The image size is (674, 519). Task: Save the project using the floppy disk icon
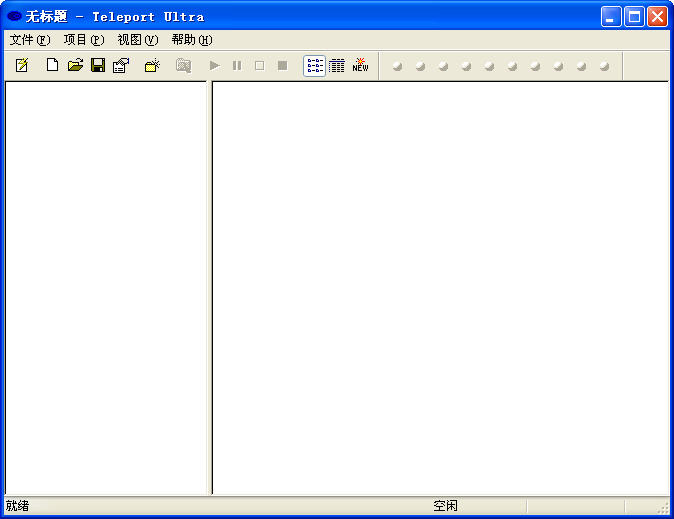click(x=98, y=65)
